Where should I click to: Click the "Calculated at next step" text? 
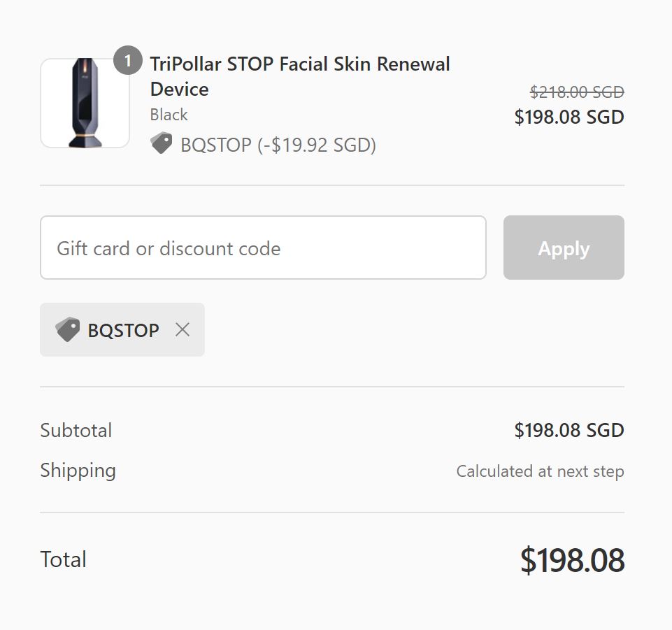(x=540, y=471)
